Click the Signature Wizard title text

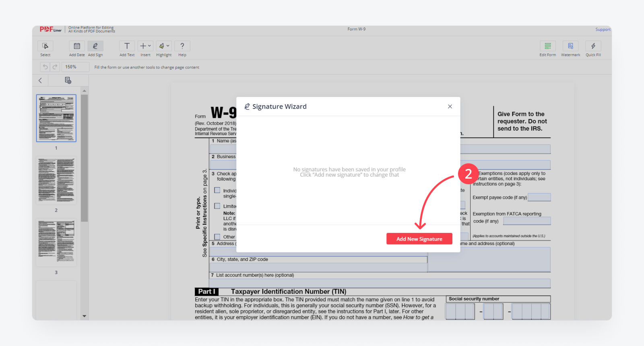[279, 107]
